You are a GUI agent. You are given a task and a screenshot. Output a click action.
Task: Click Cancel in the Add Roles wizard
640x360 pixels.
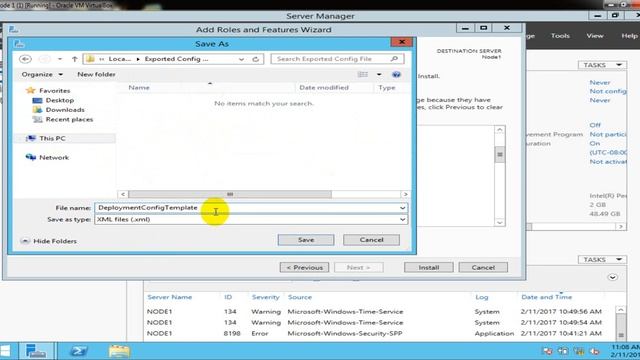pyautogui.click(x=483, y=268)
